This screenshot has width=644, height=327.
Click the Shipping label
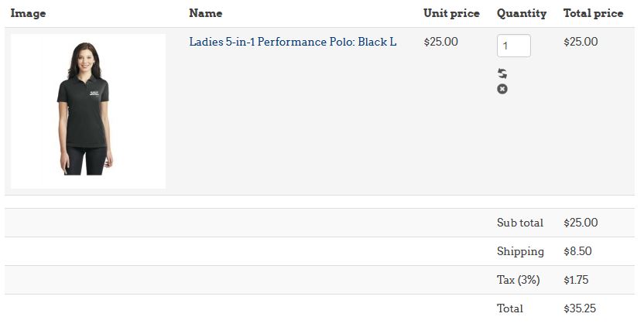tap(520, 251)
